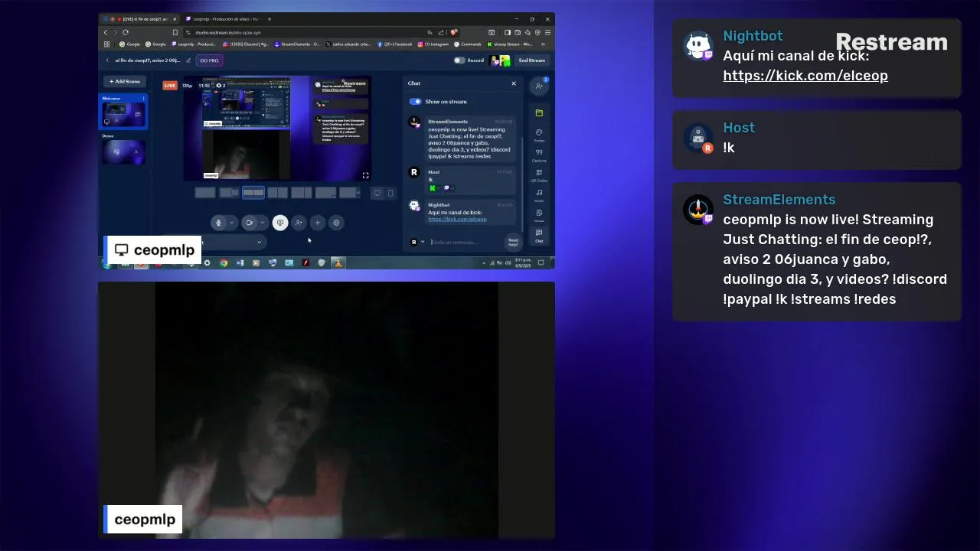The width and height of the screenshot is (980, 551).
Task: Click the 720p resolution label
Action: [x=187, y=85]
